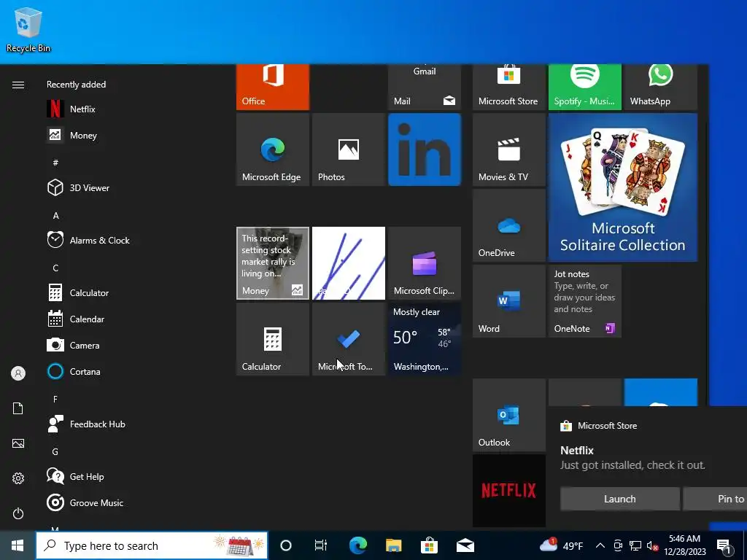This screenshot has height=560, width=747.
Task: Open the Money news live tile
Action: (273, 263)
